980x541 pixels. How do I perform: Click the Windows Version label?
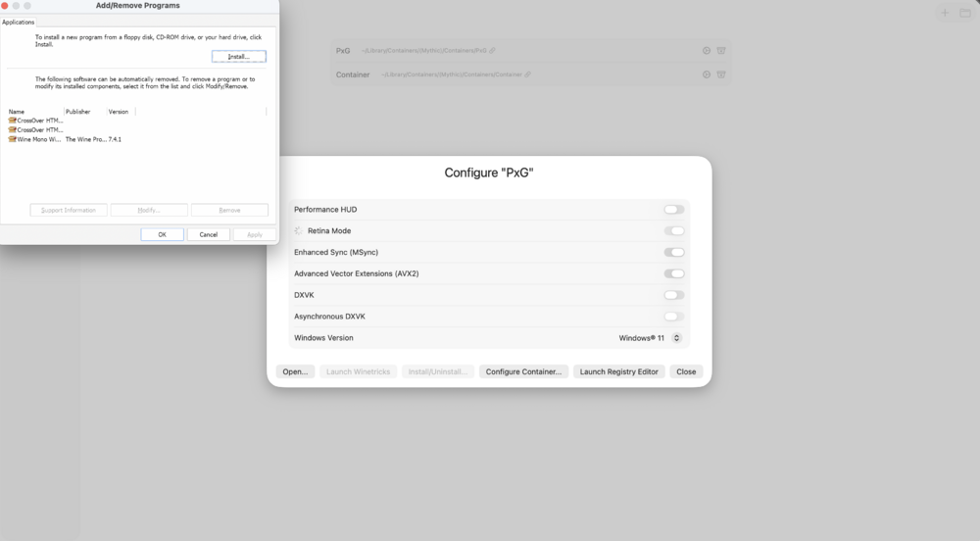pyautogui.click(x=323, y=338)
